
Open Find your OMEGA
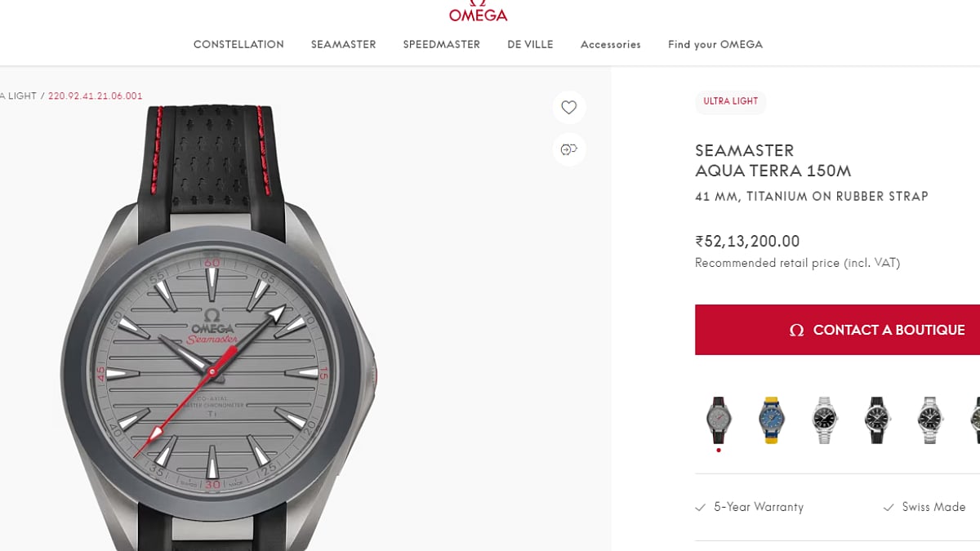click(x=715, y=44)
